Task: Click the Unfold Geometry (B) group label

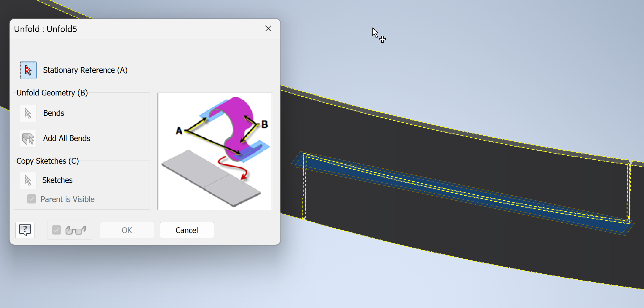Action: click(52, 93)
